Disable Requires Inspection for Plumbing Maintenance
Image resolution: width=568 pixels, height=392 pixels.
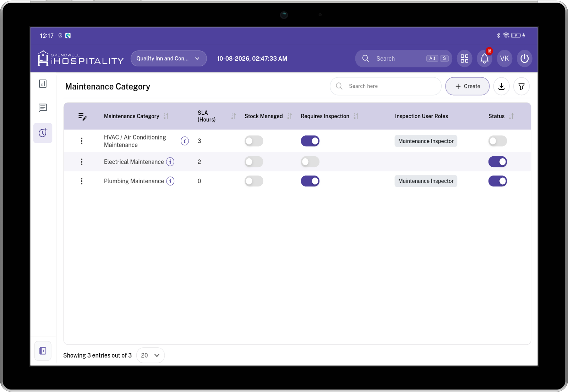point(310,181)
